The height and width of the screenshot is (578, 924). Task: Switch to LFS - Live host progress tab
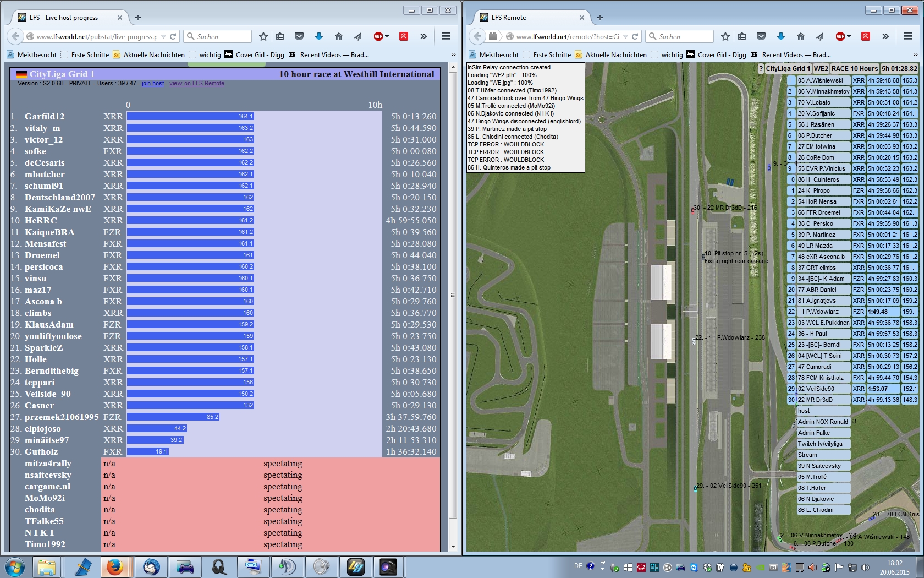64,18
